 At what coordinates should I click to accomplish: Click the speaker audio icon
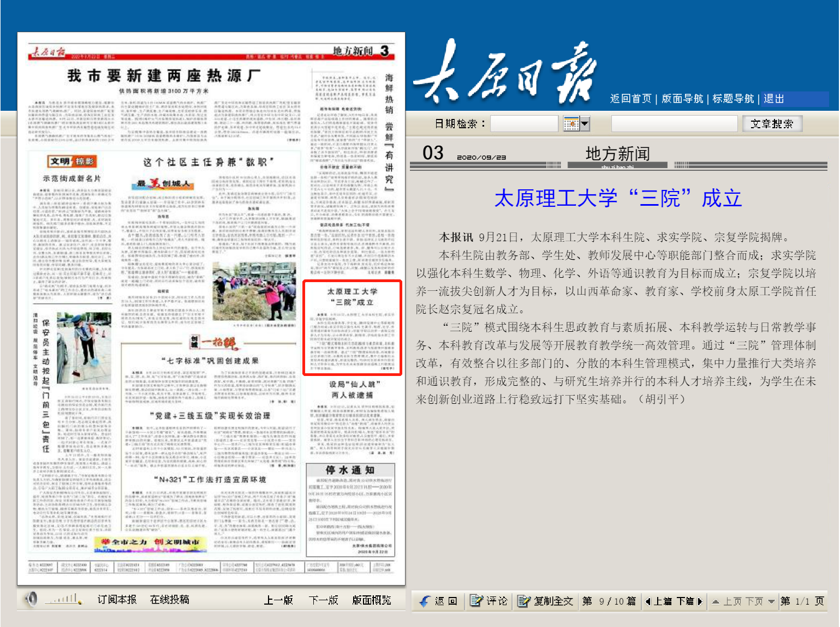(32, 599)
